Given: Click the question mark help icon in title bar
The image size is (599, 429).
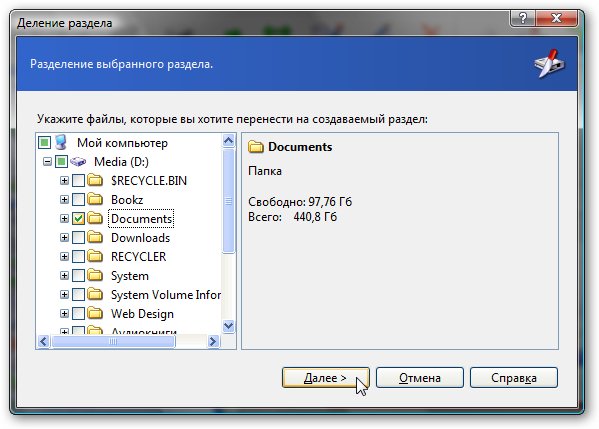Looking at the screenshot, I should [523, 18].
